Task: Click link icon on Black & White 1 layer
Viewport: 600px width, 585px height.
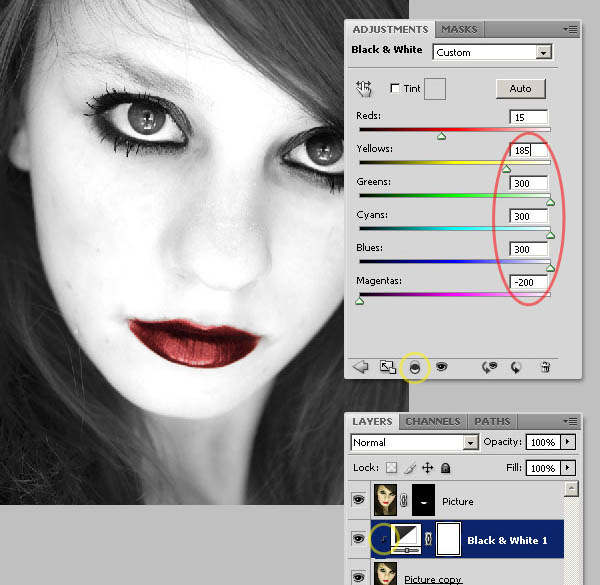Action: point(429,539)
